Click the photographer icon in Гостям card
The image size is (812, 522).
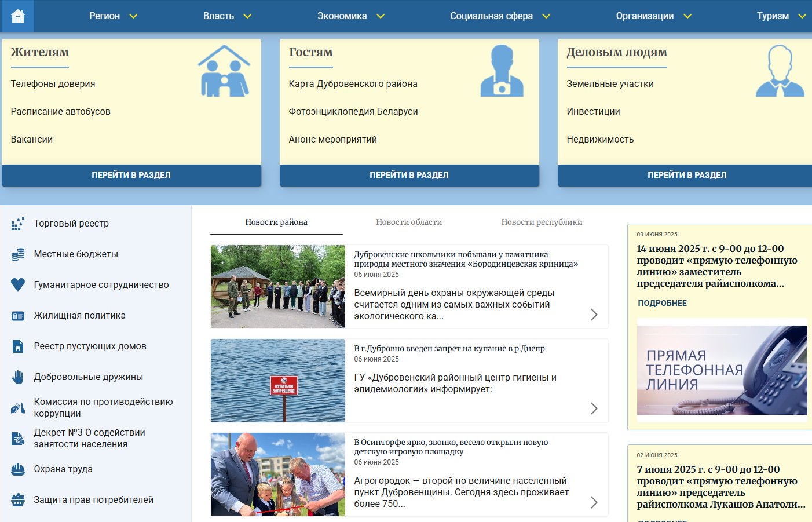click(x=502, y=71)
